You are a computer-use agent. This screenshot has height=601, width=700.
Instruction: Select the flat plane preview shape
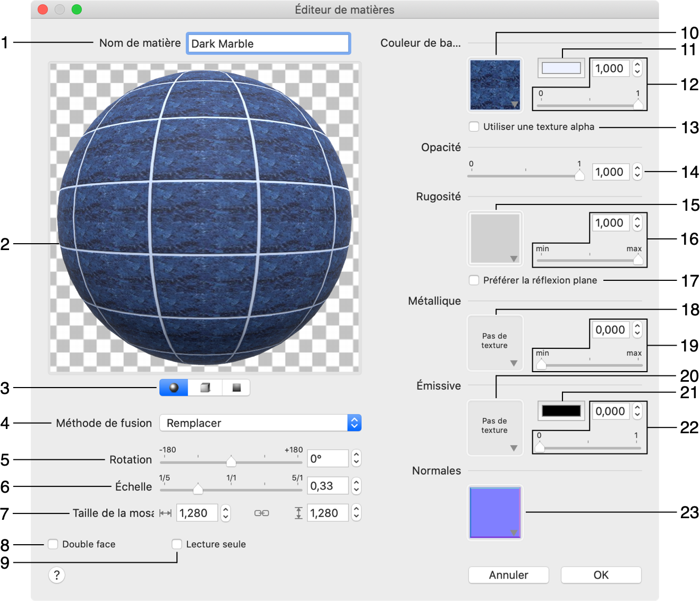pos(236,388)
